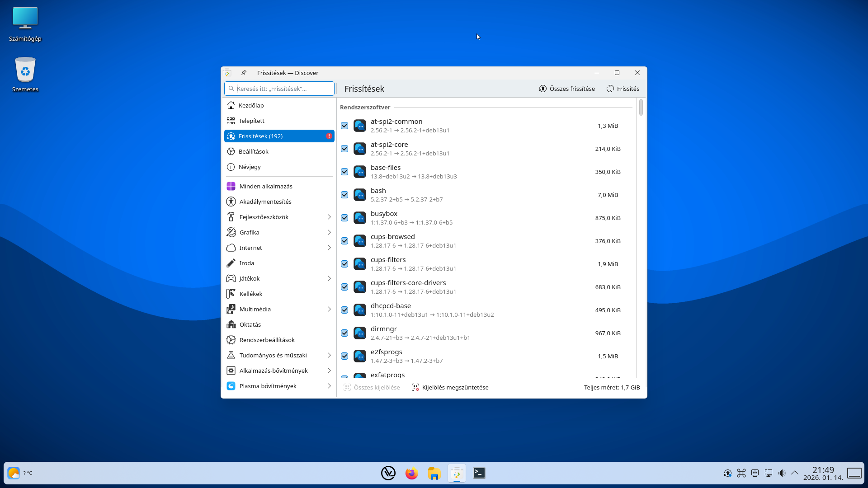Image resolution: width=868 pixels, height=488 pixels.
Task: Click the weather widget icon
Action: tap(14, 473)
